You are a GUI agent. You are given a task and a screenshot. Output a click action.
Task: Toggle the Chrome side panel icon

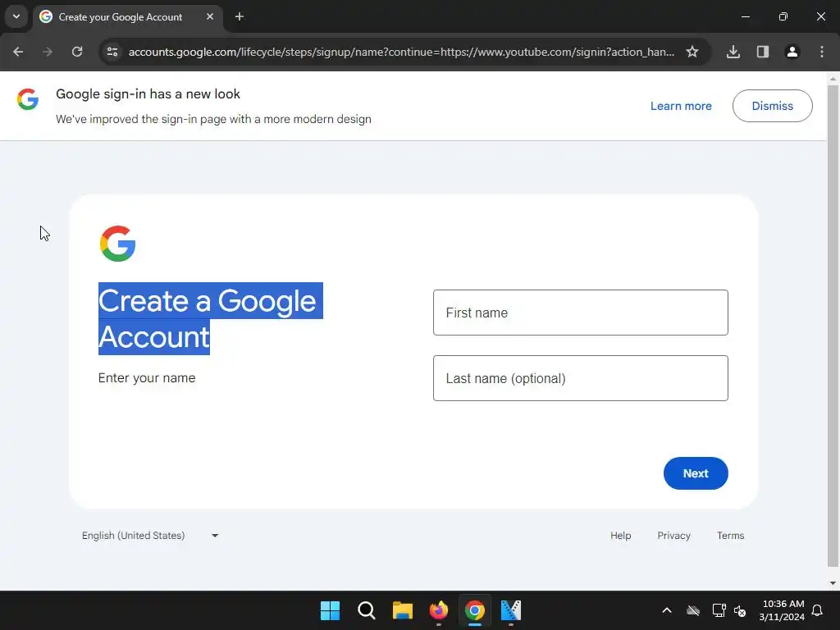(763, 52)
